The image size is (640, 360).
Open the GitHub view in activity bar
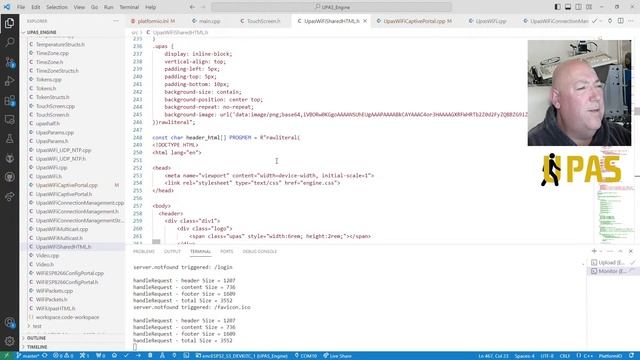[9, 177]
